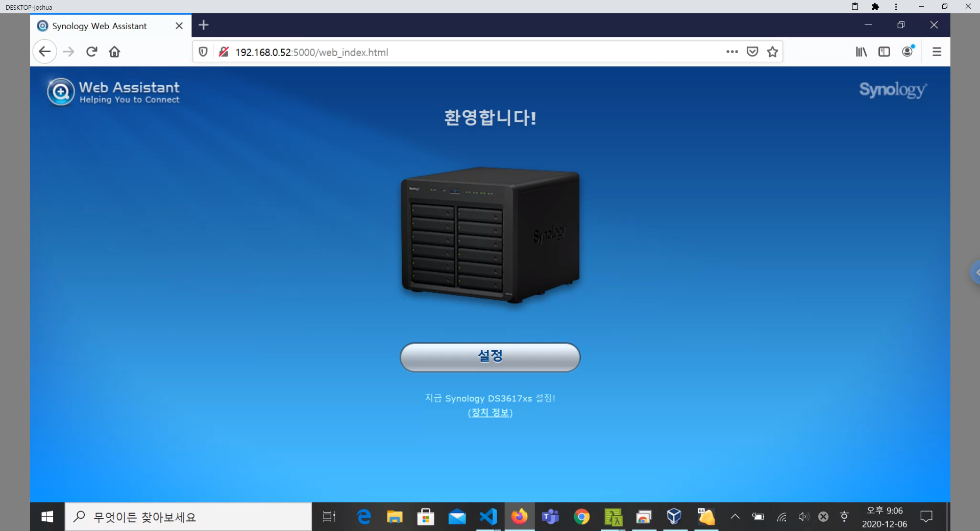Go back to the previous page
Viewport: 980px width, 531px height.
click(x=45, y=52)
